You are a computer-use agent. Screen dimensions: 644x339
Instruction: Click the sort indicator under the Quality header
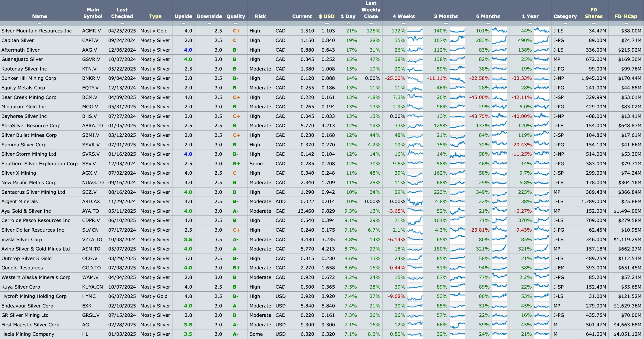[x=236, y=23]
